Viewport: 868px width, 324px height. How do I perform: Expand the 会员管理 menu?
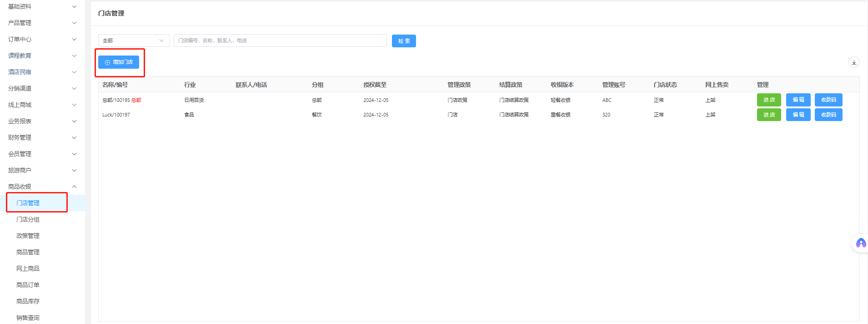click(x=42, y=154)
